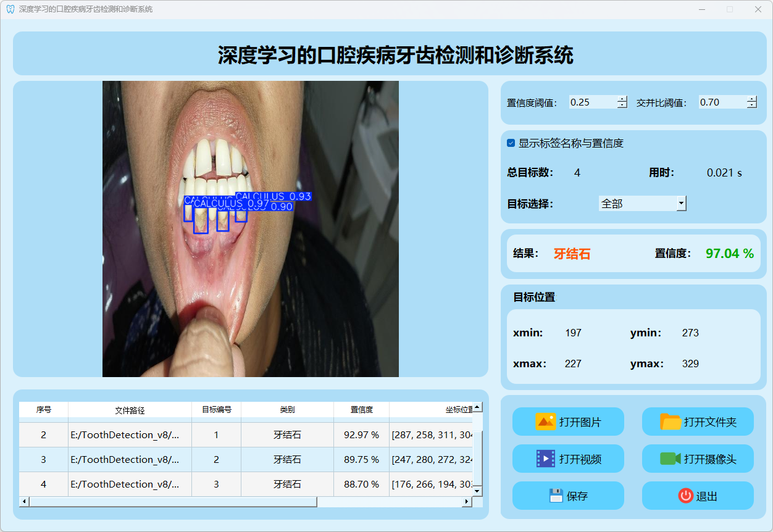Click the detected teeth image preview
773x532 pixels.
250,228
